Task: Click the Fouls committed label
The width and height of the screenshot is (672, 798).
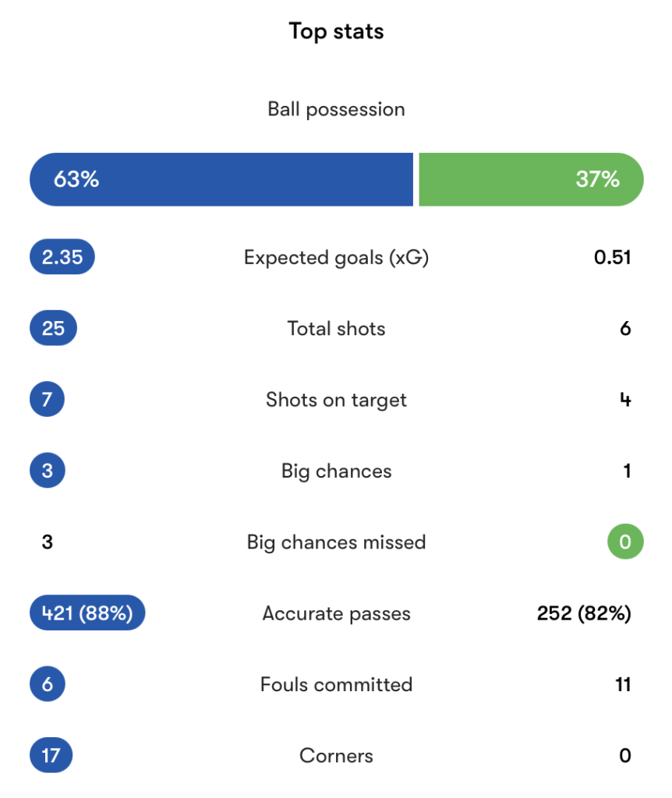Action: (336, 684)
